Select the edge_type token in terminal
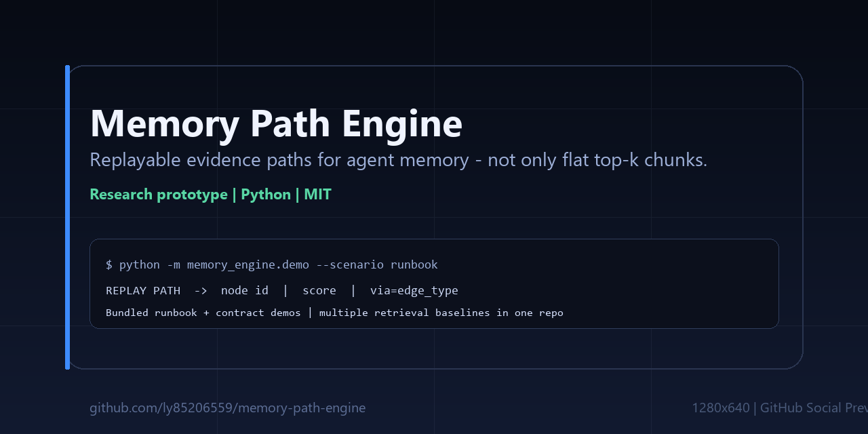 click(x=429, y=290)
